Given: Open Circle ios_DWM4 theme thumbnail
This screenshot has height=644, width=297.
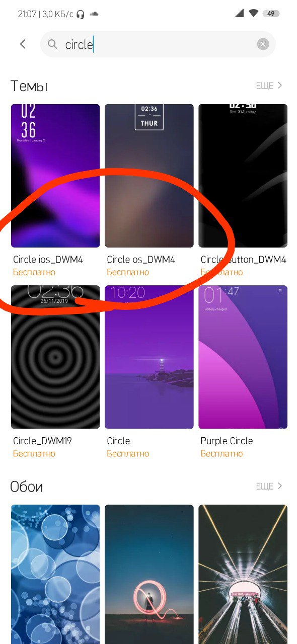Looking at the screenshot, I should coord(55,176).
